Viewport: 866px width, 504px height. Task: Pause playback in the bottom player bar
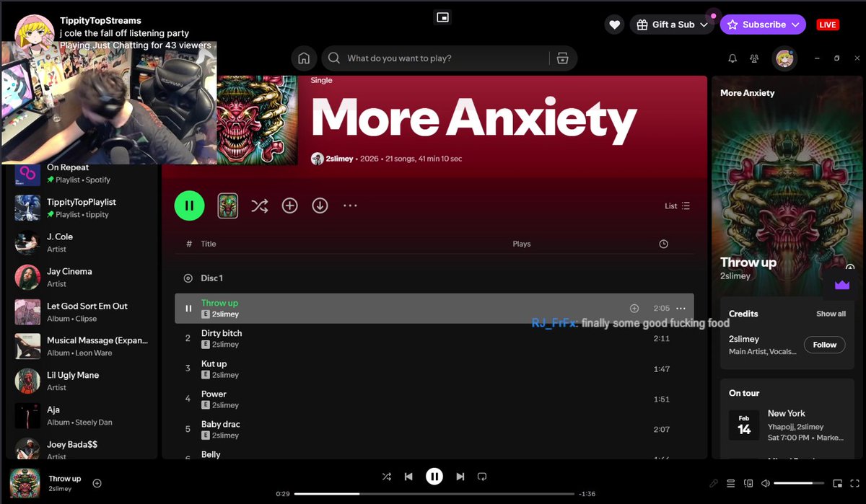point(434,477)
